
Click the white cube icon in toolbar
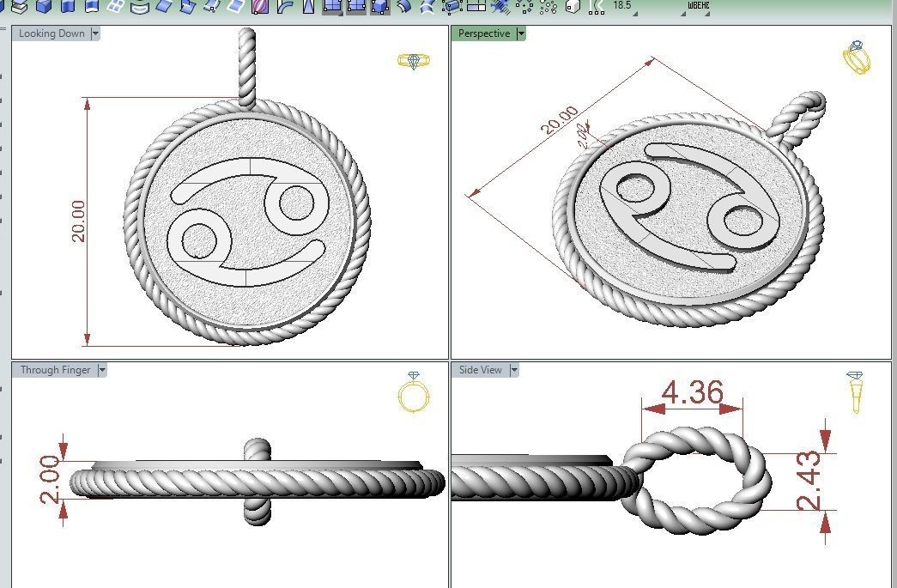pos(573,6)
